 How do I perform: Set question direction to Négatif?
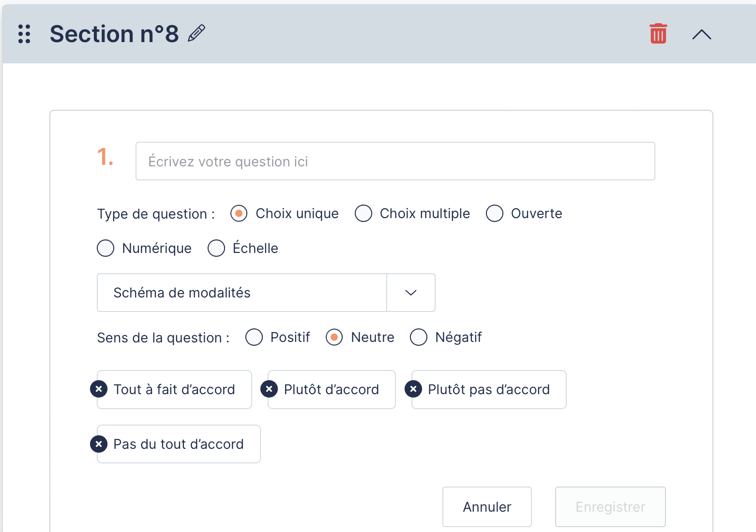[x=419, y=337]
